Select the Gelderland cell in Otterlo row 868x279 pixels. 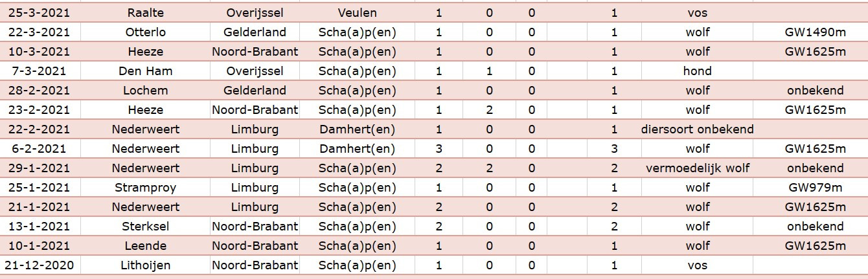click(x=255, y=32)
